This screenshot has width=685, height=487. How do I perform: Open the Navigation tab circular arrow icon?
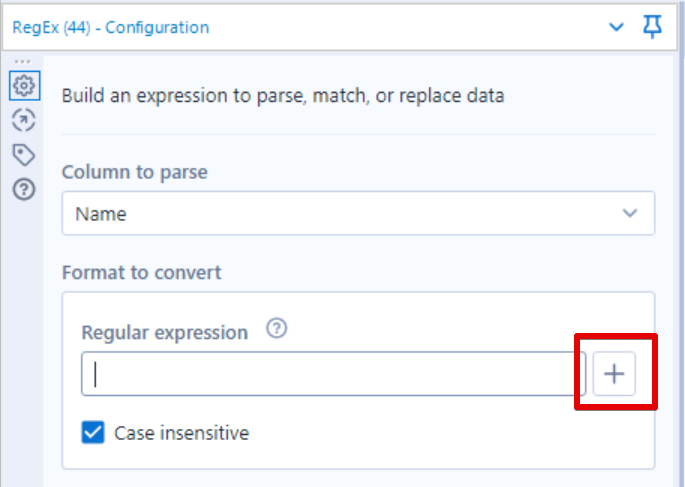tap(24, 120)
